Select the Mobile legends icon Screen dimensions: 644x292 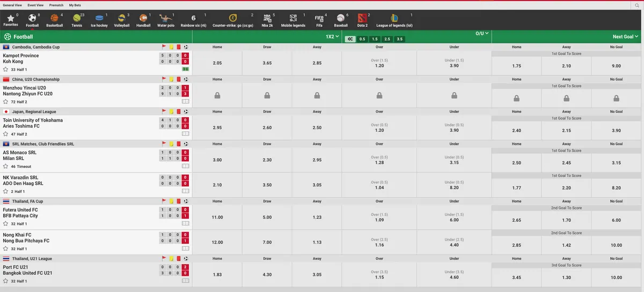[x=293, y=20]
